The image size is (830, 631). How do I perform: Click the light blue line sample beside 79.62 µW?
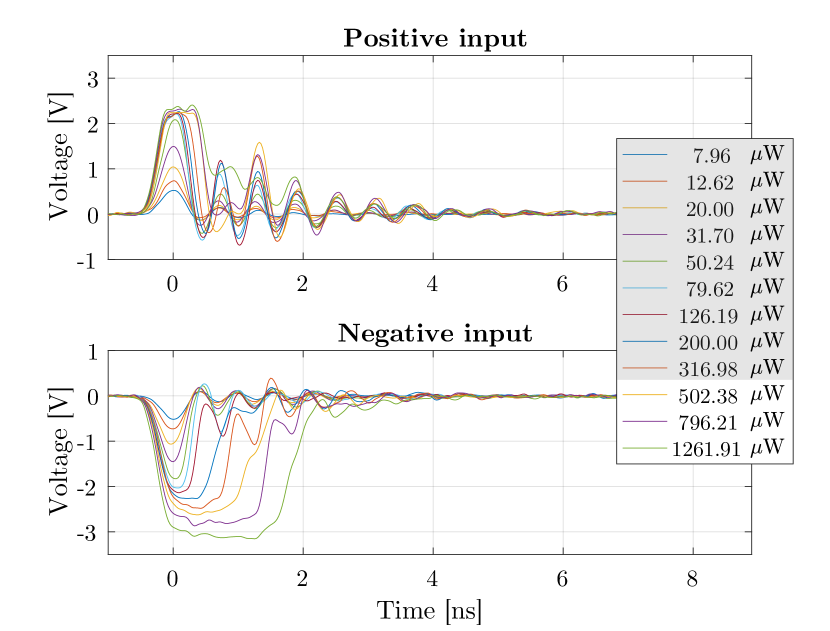pyautogui.click(x=645, y=288)
